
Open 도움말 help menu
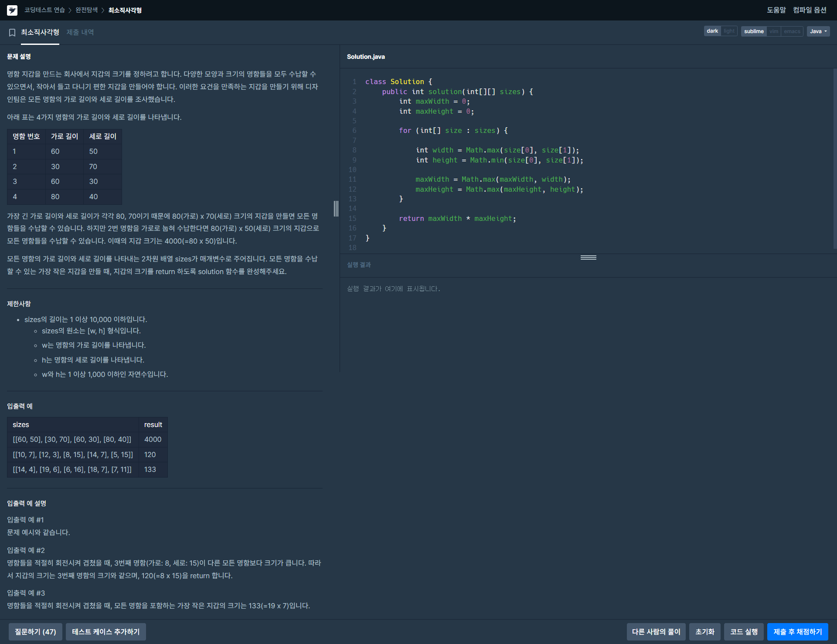[x=776, y=10]
